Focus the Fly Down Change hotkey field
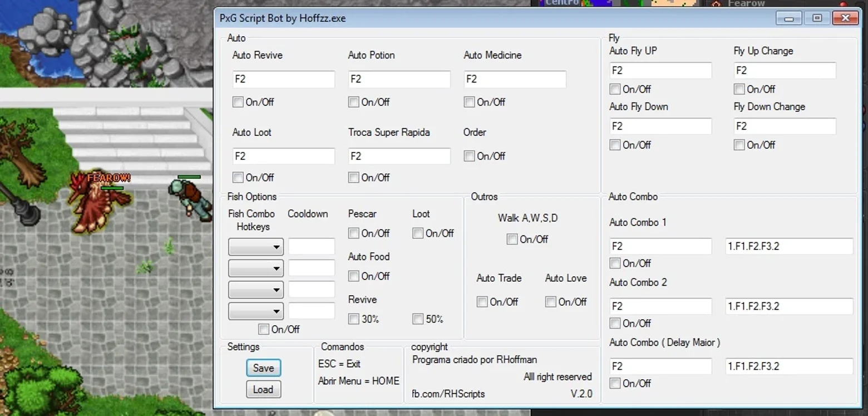Image resolution: width=868 pixels, height=416 pixels. click(785, 126)
